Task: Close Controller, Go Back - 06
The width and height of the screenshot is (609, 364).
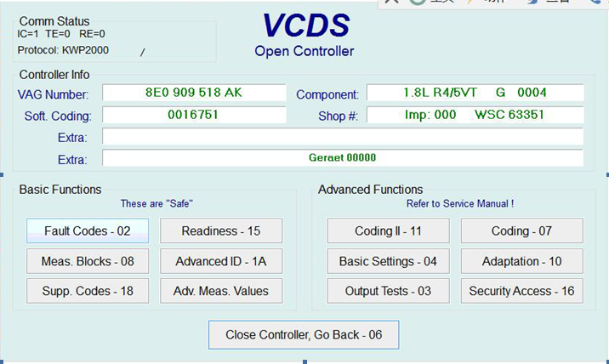Action: pos(304,334)
